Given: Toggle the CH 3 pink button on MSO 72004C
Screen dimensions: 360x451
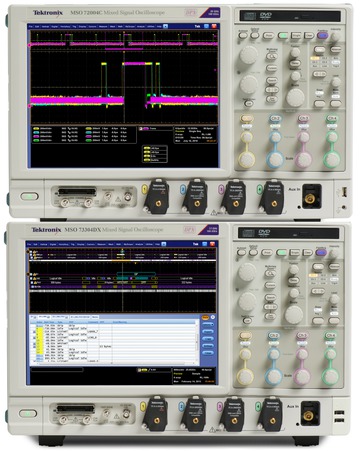Looking at the screenshot, I should 303,118.
